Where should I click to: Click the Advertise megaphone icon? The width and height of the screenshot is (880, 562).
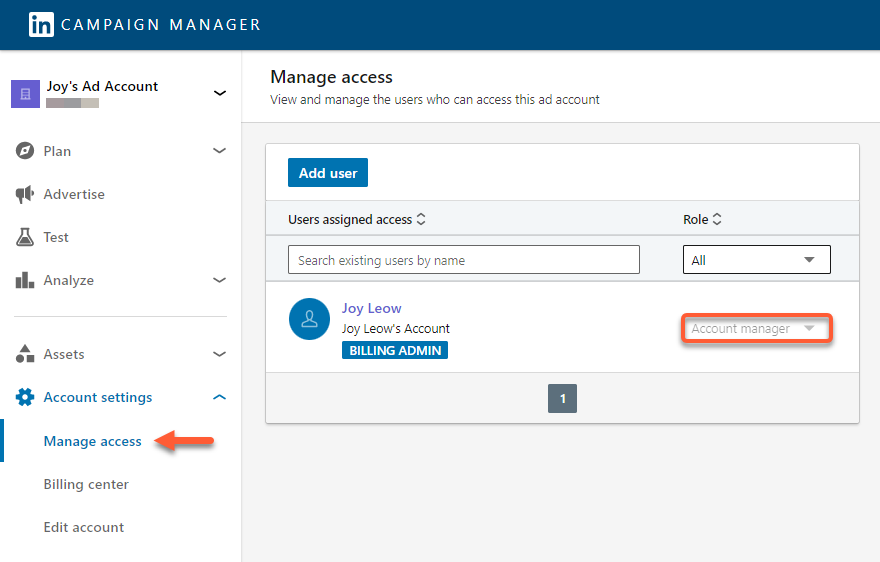[25, 194]
